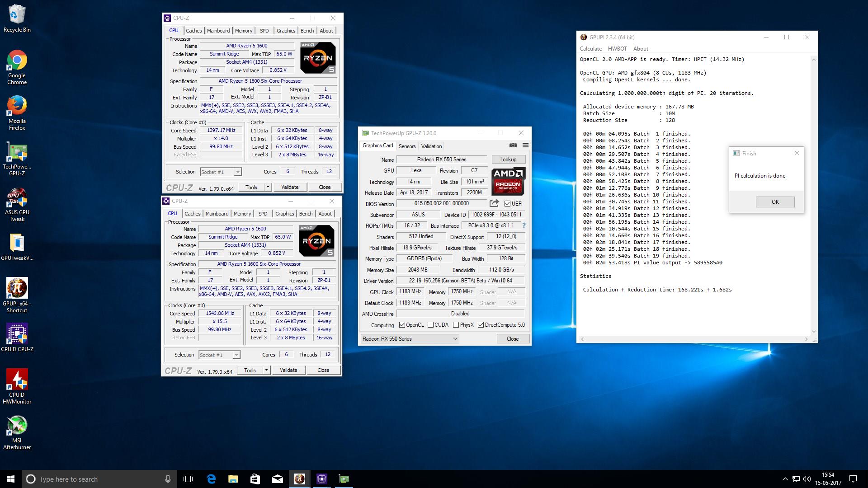Open the Radeon RX 550 Series GPU dropdown

(410, 338)
